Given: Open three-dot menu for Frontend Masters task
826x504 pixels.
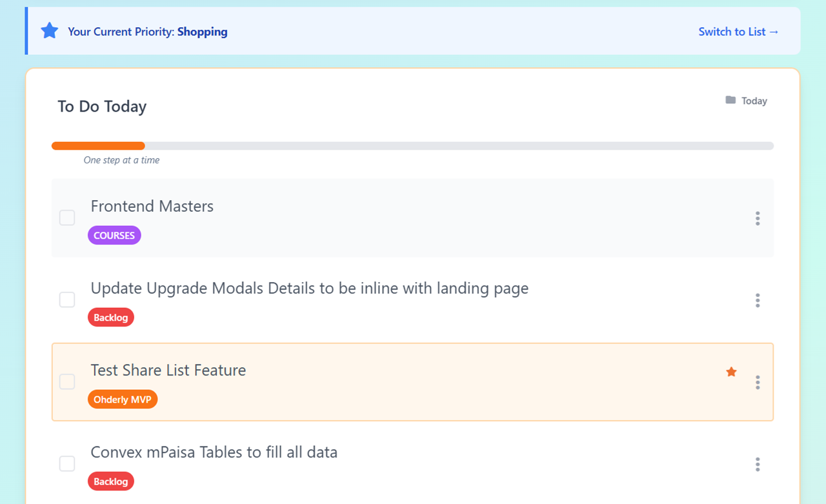Looking at the screenshot, I should pos(758,218).
